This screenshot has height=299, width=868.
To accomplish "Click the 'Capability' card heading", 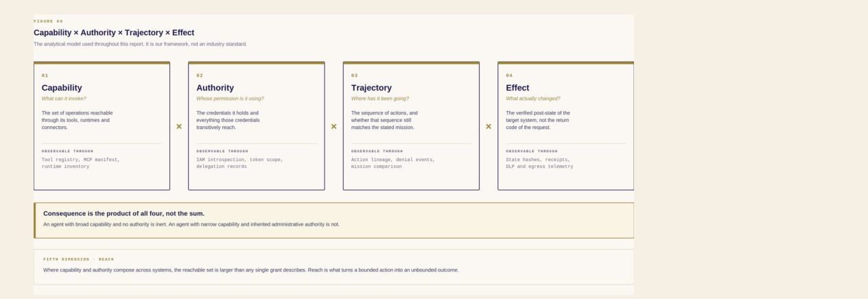I will click(62, 88).
